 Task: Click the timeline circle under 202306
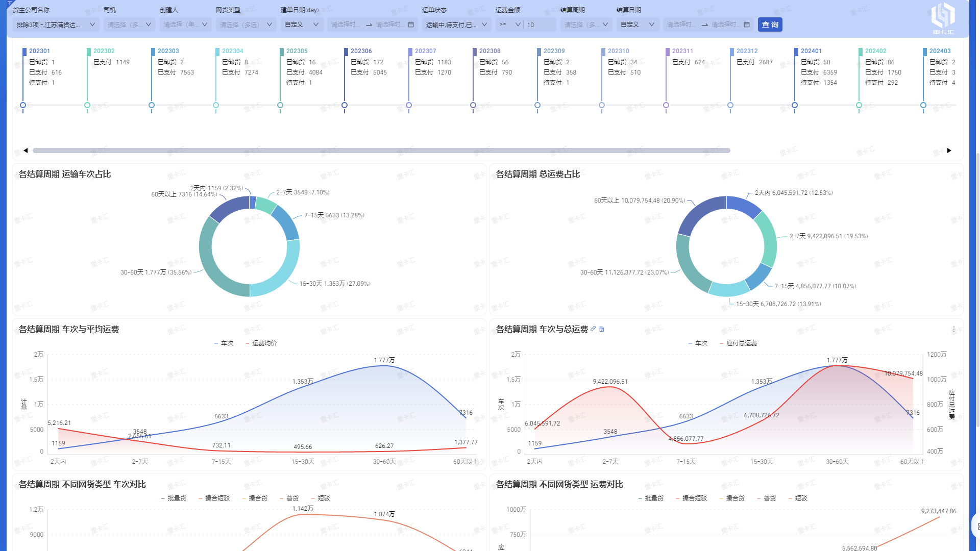tap(345, 105)
